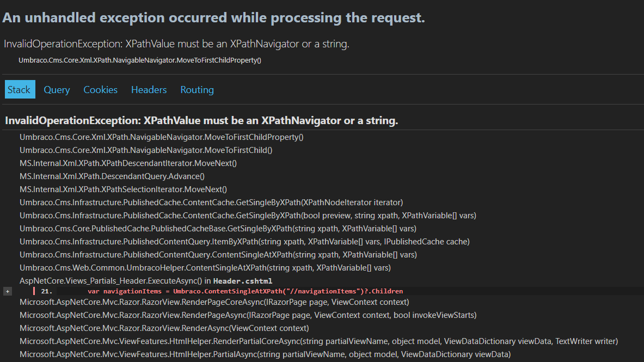Click the RazorView.RenderPageCoreAsync stack frame
This screenshot has width=644, height=362.
(214, 302)
